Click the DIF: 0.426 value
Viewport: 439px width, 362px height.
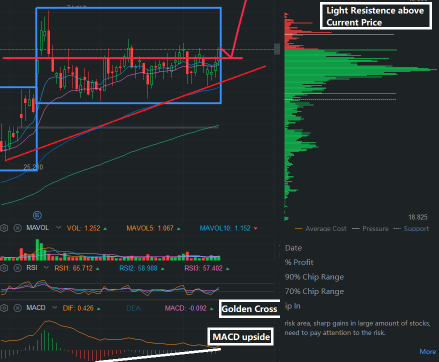[x=78, y=308]
